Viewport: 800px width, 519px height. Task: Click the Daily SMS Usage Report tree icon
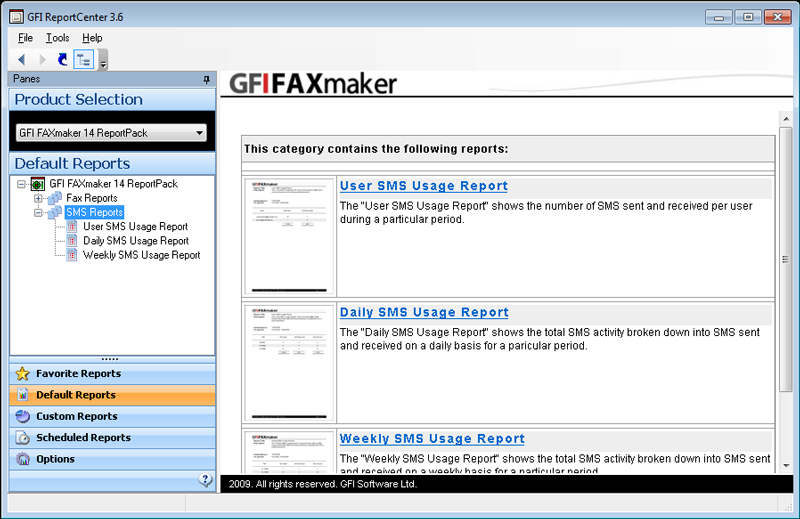72,241
